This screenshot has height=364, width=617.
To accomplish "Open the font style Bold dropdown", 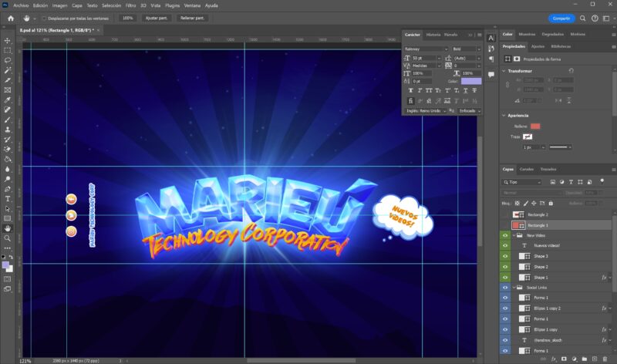I will click(467, 49).
